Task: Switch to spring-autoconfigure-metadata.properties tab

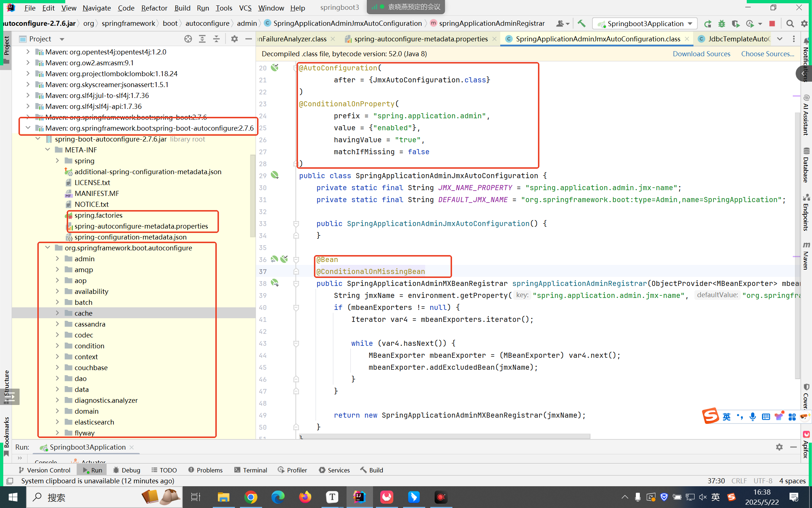Action: [420, 39]
